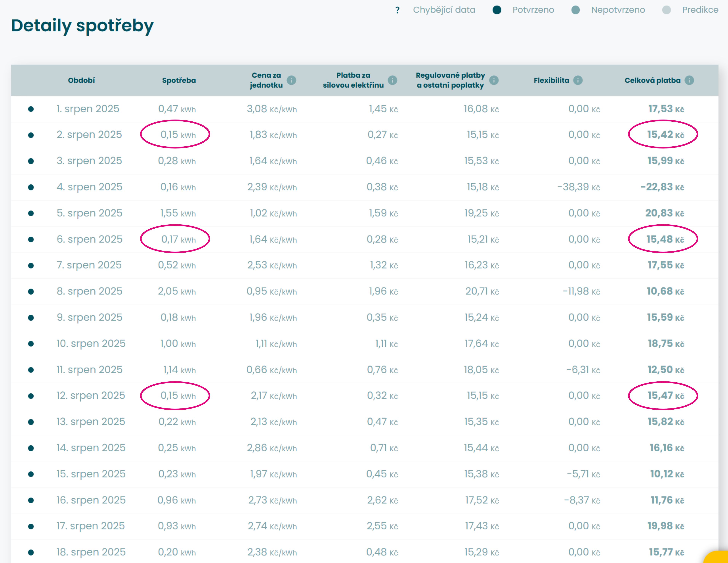Click the Chybějící data question mark icon
Viewport: 728px width, 563px height.
point(397,10)
